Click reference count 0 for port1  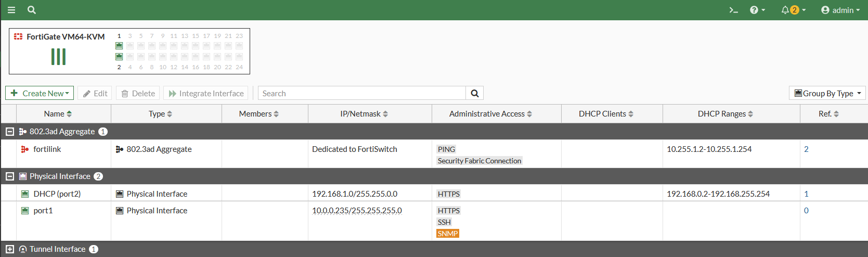(x=806, y=211)
